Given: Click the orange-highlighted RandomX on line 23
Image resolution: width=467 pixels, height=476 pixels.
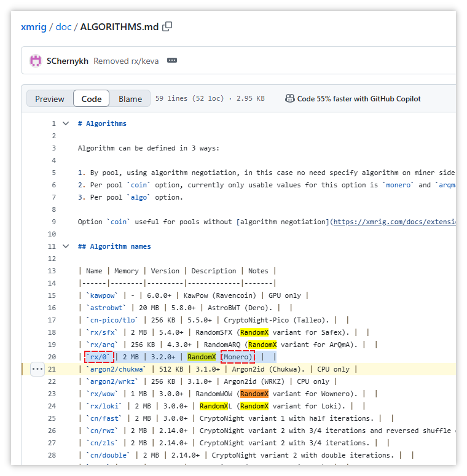Looking at the screenshot, I should tap(254, 394).
